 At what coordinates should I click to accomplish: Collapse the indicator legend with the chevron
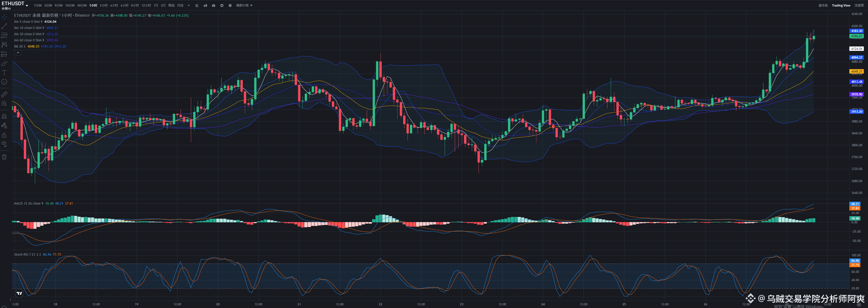pos(18,53)
